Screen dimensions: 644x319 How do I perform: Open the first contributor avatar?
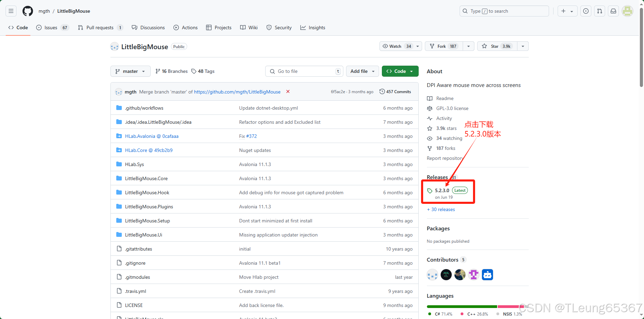pyautogui.click(x=432, y=275)
